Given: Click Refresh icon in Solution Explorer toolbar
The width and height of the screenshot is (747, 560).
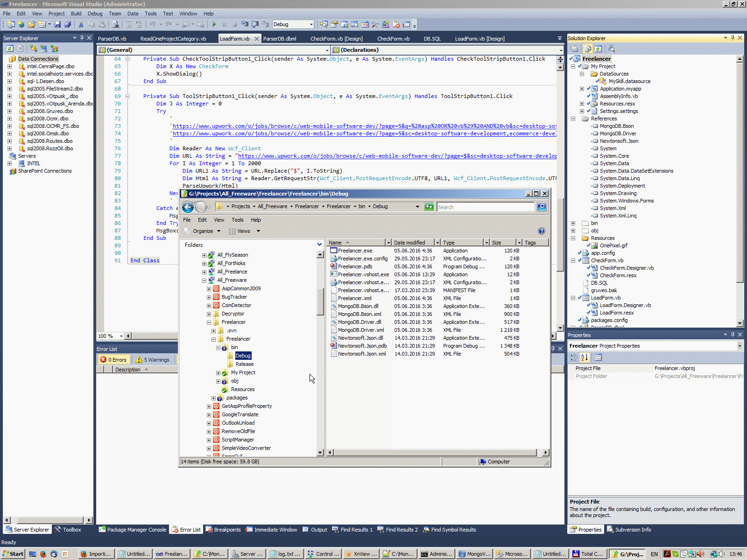Looking at the screenshot, I should (598, 49).
